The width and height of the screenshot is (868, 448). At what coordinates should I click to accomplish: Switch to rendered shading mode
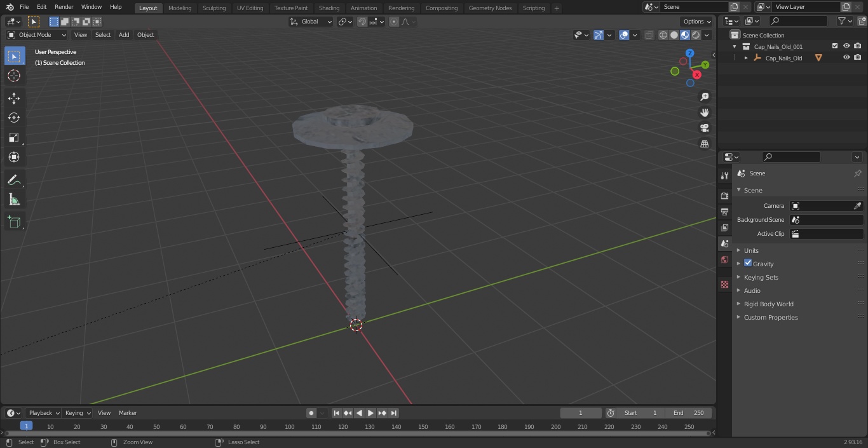point(696,35)
